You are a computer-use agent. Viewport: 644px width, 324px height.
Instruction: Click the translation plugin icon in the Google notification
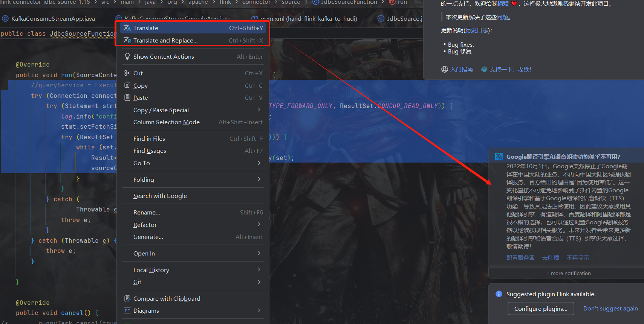(x=499, y=157)
